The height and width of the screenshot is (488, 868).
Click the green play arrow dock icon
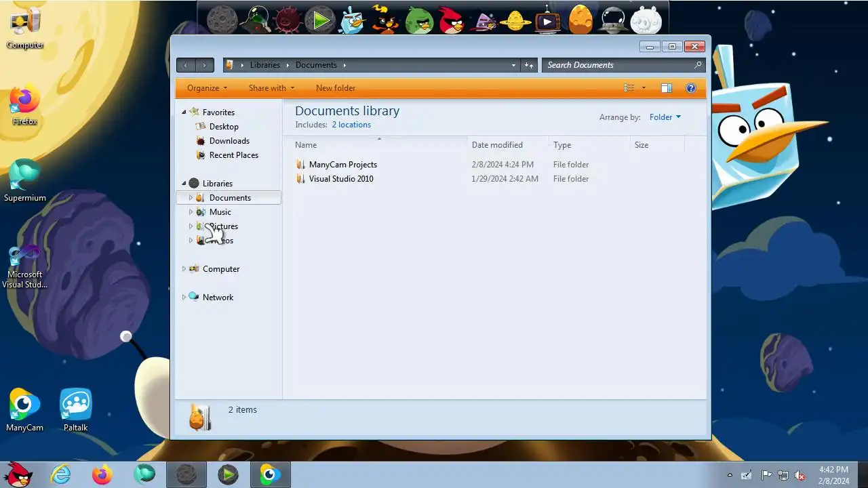click(320, 20)
